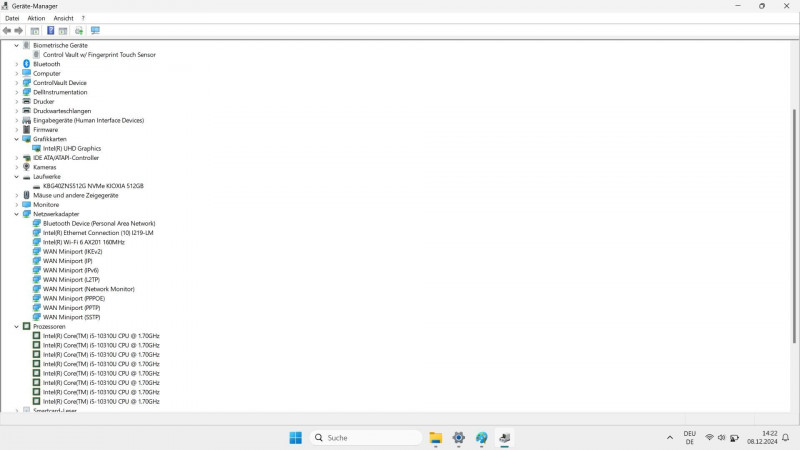
Task: Click the Device Manager taskbar icon
Action: (505, 438)
